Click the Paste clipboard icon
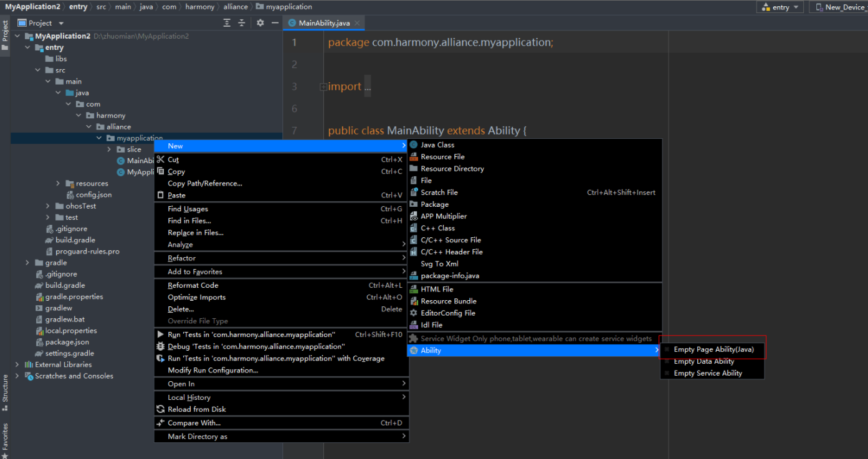The height and width of the screenshot is (459, 868). (161, 195)
